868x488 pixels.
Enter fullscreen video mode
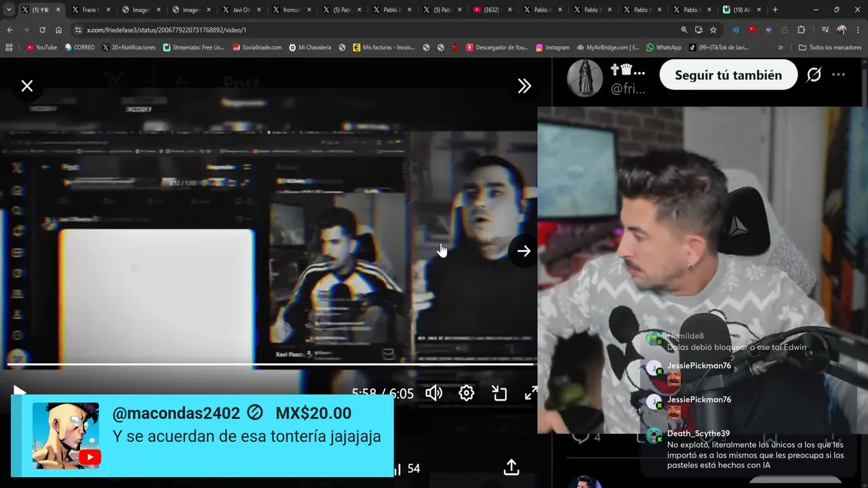click(531, 393)
